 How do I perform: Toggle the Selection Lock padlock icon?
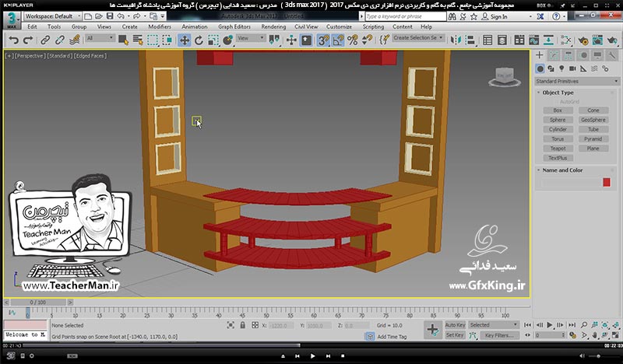pos(242,325)
